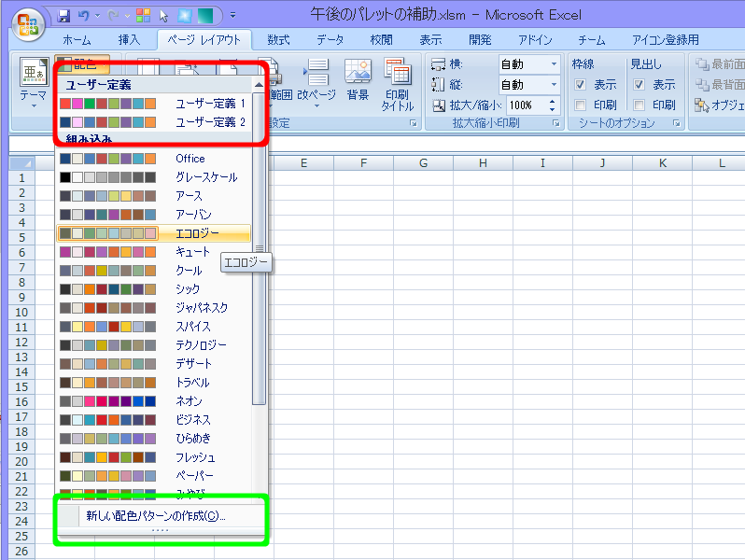Open page setup dialog launcher
745x560 pixels.
click(414, 123)
